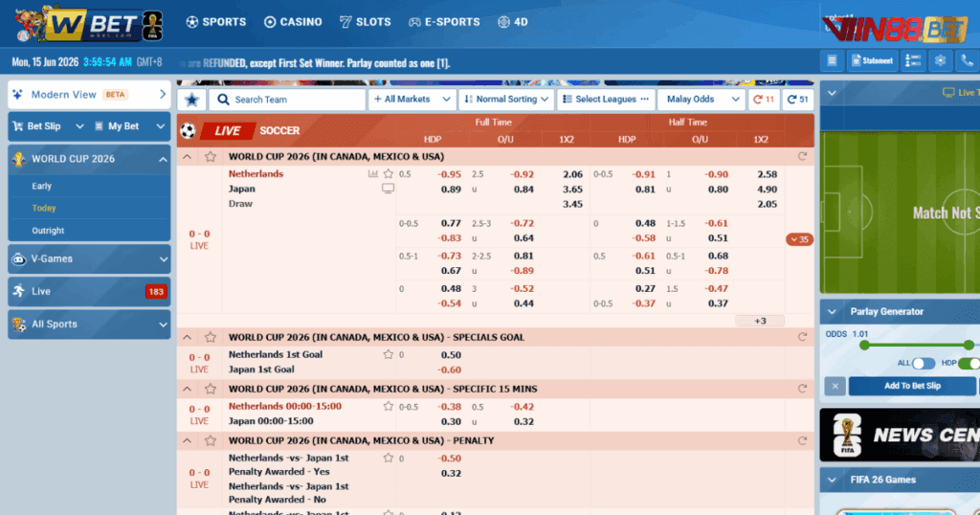Open settings gear icon in header
This screenshot has width=980, height=515.
click(x=940, y=60)
